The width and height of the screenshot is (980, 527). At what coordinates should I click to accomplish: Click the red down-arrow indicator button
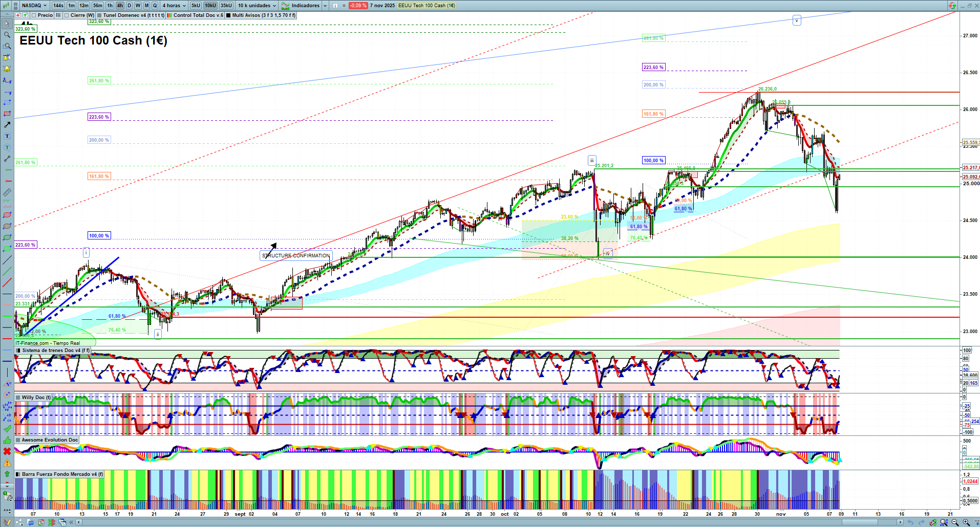click(18, 15)
